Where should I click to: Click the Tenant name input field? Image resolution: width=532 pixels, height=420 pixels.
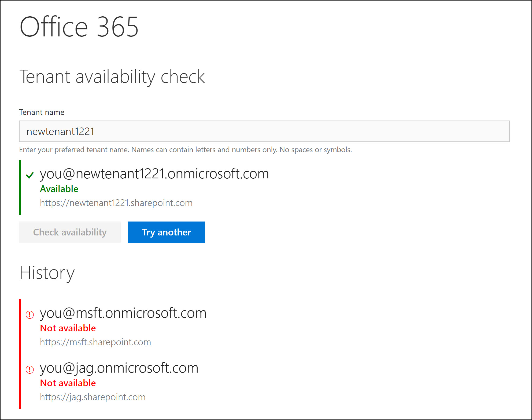[x=264, y=131]
